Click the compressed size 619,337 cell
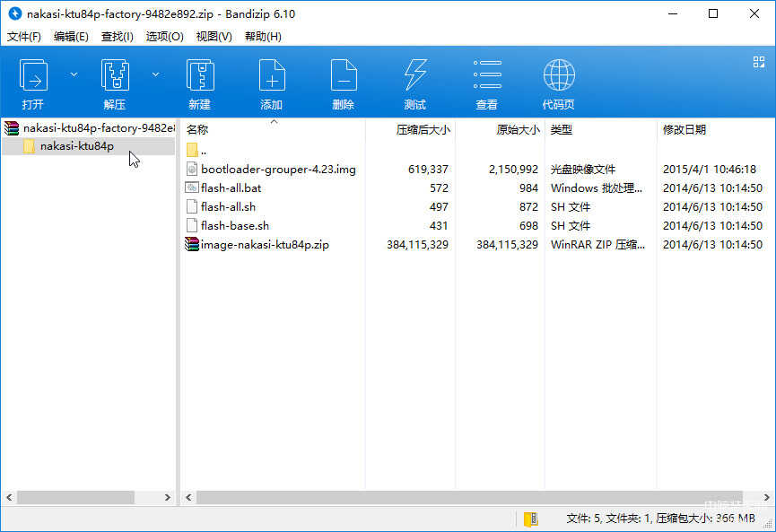Viewport: 776px width, 532px height. coord(428,170)
